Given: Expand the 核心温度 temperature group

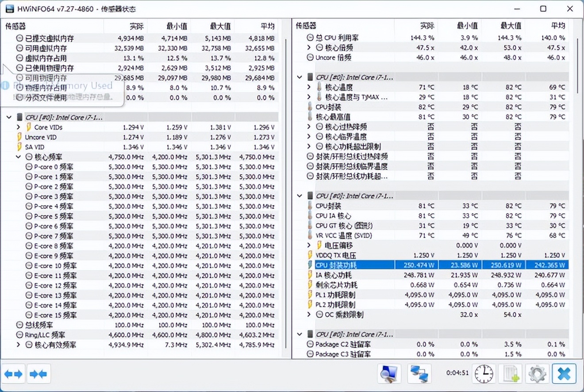Looking at the screenshot, I should tap(308, 87).
